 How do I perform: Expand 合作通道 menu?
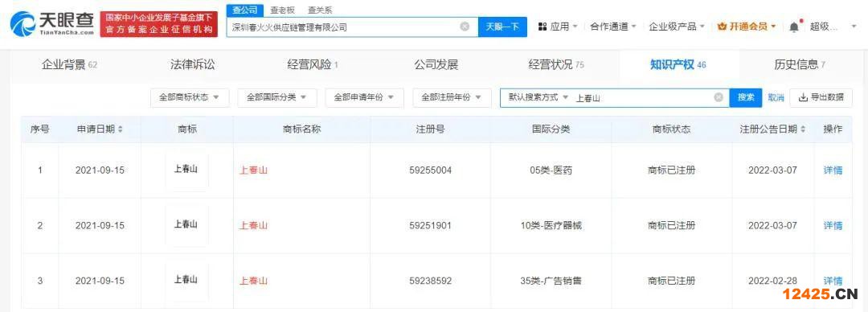coord(612,26)
